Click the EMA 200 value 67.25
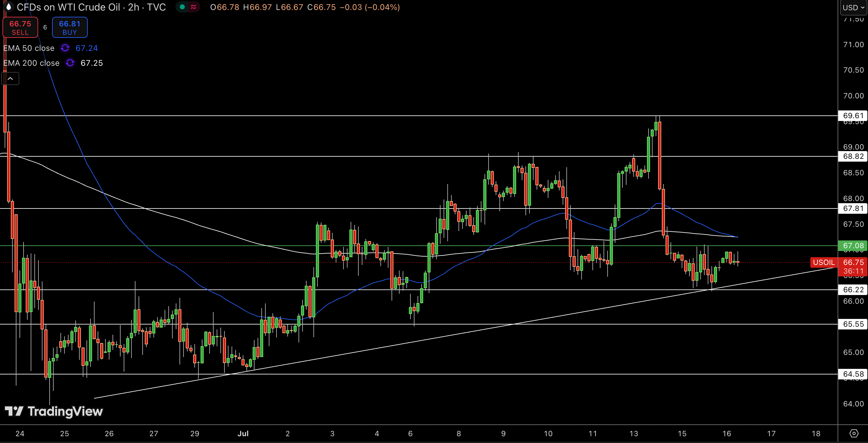This screenshot has width=868, height=443. click(x=92, y=63)
